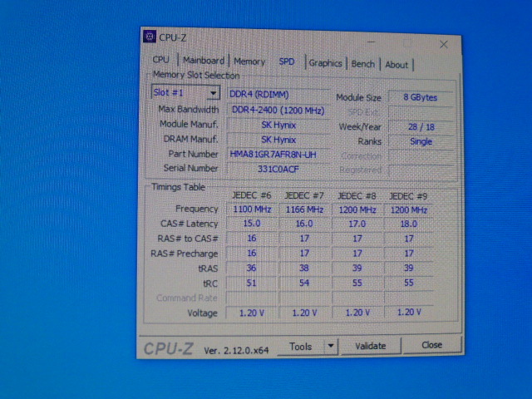Click the CPU-Z app icon in title bar
The width and height of the screenshot is (532, 399).
tap(150, 37)
